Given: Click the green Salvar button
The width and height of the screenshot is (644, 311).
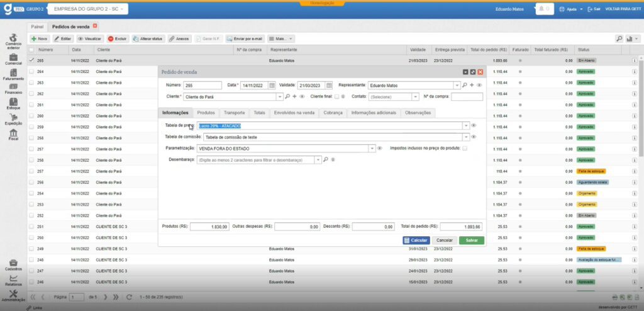Looking at the screenshot, I should point(471,240).
